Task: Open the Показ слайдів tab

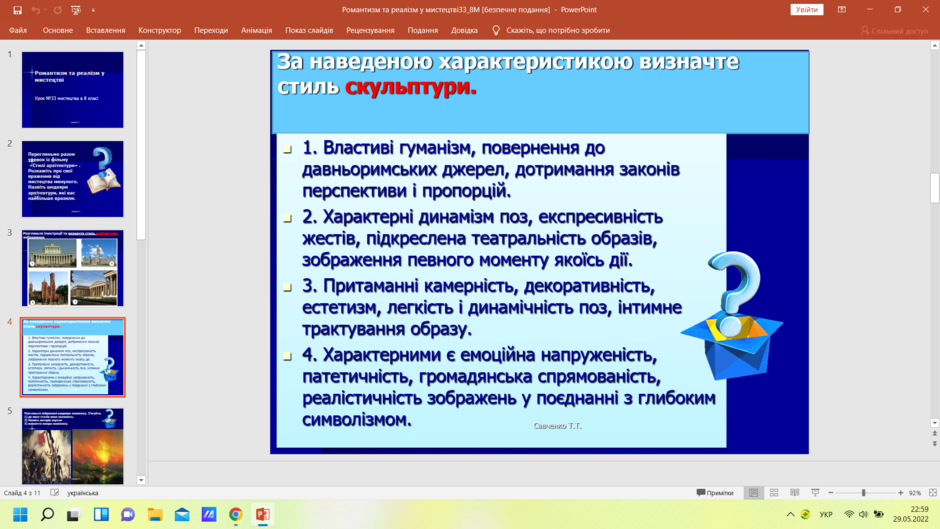Action: [x=309, y=30]
